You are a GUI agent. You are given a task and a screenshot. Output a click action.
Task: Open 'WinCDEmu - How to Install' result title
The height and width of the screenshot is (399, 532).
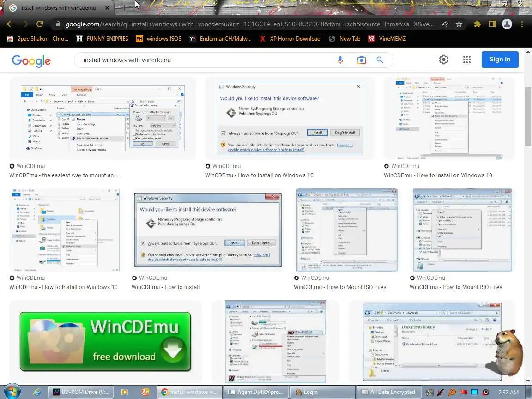[166, 287]
